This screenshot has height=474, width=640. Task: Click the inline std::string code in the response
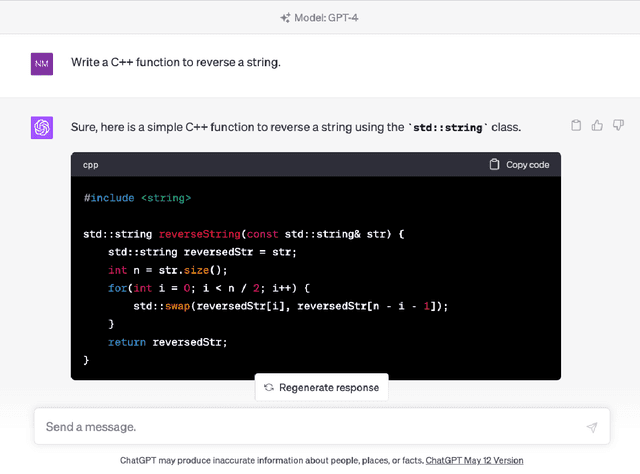(448, 127)
